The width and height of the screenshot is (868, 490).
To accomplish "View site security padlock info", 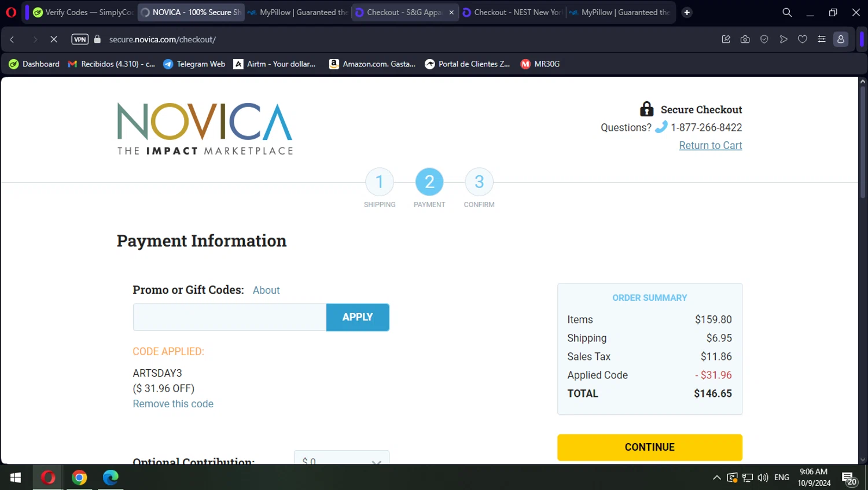I will tap(97, 39).
